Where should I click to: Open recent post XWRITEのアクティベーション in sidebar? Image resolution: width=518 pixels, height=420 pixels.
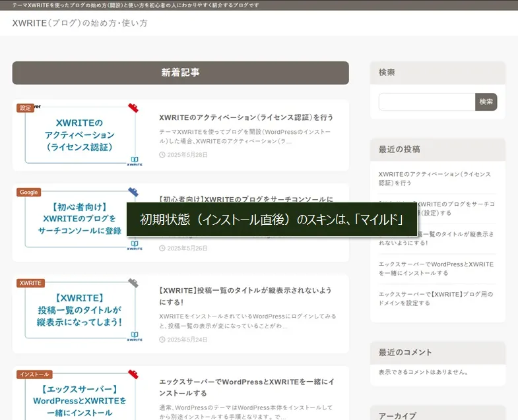(435, 178)
